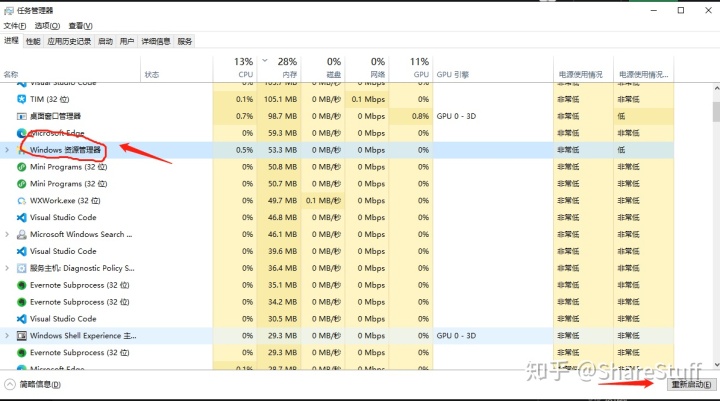Click the 53.3 MB memory cell

279,150
